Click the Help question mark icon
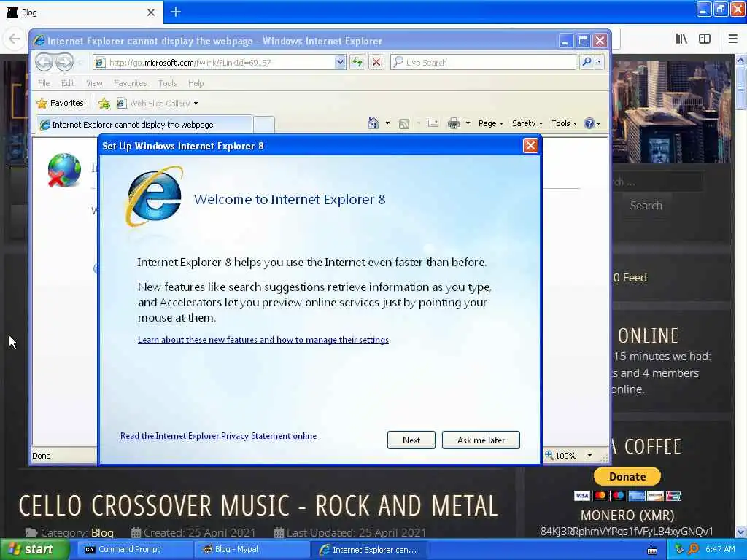This screenshot has height=560, width=747. (589, 123)
